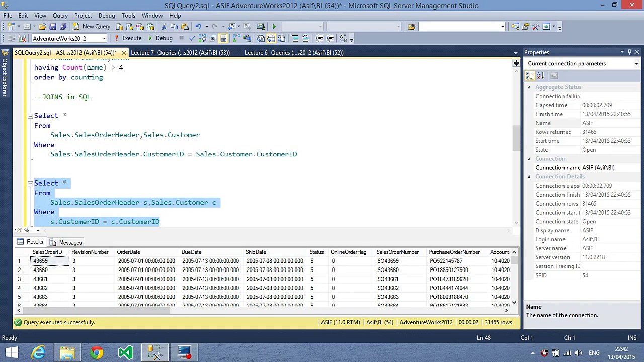The image size is (644, 362).
Task: Toggle auto-hide pin of Properties panel
Action: pyautogui.click(x=629, y=52)
